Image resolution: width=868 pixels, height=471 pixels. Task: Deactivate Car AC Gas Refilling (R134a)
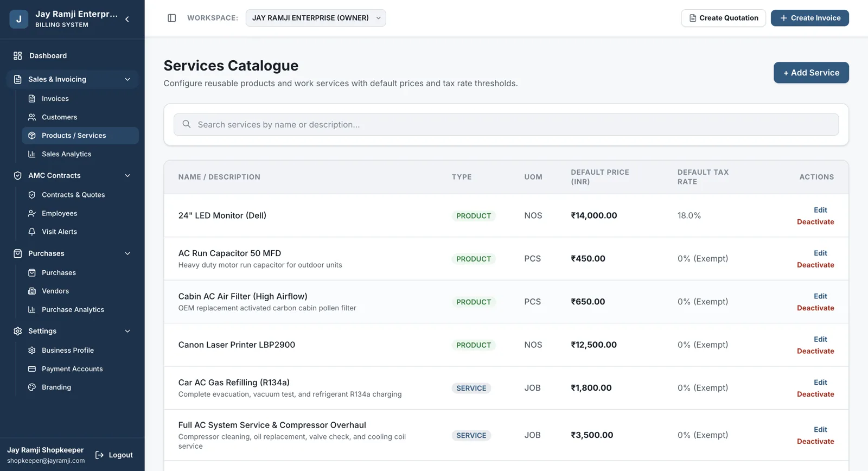coord(815,394)
